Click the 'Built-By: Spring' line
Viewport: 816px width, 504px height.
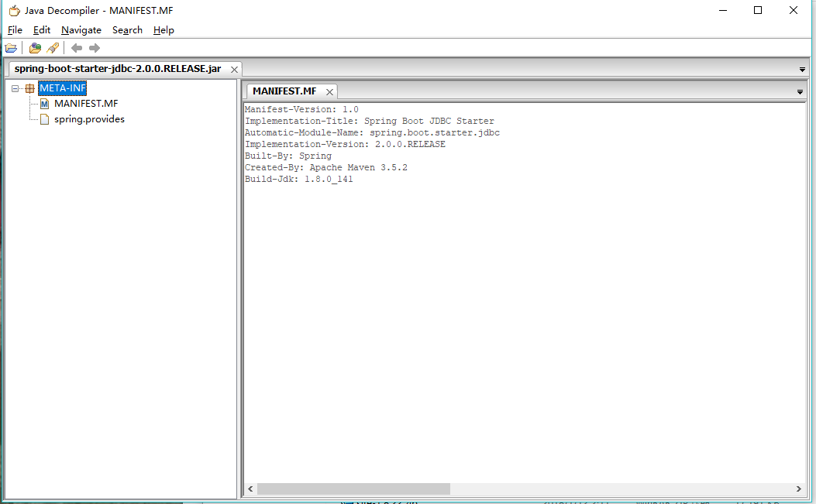[288, 156]
